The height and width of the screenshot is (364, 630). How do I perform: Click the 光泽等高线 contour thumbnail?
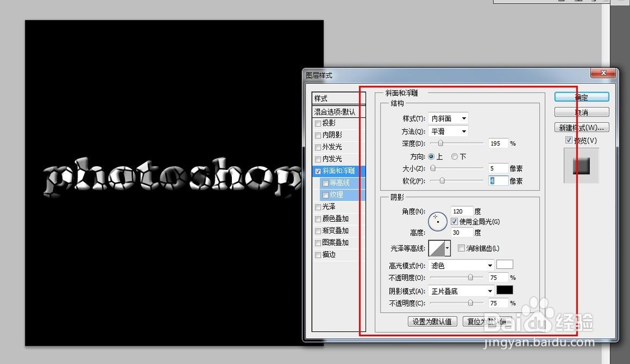coord(437,248)
